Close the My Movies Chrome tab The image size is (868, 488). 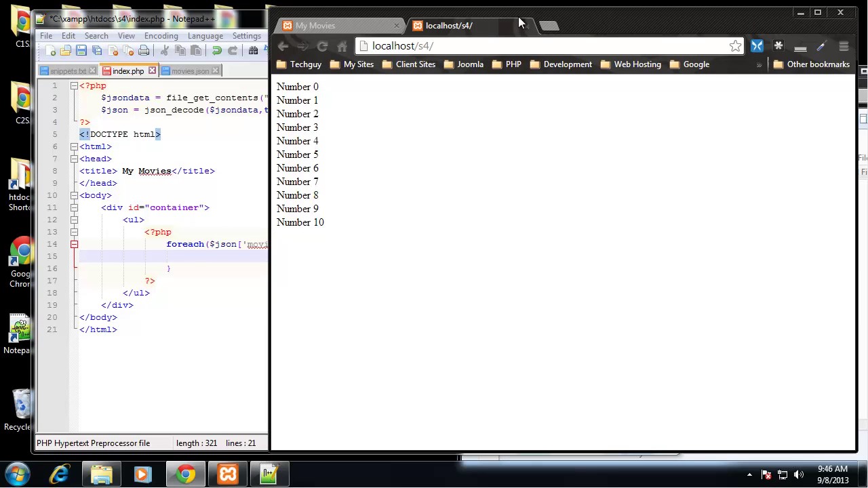397,26
